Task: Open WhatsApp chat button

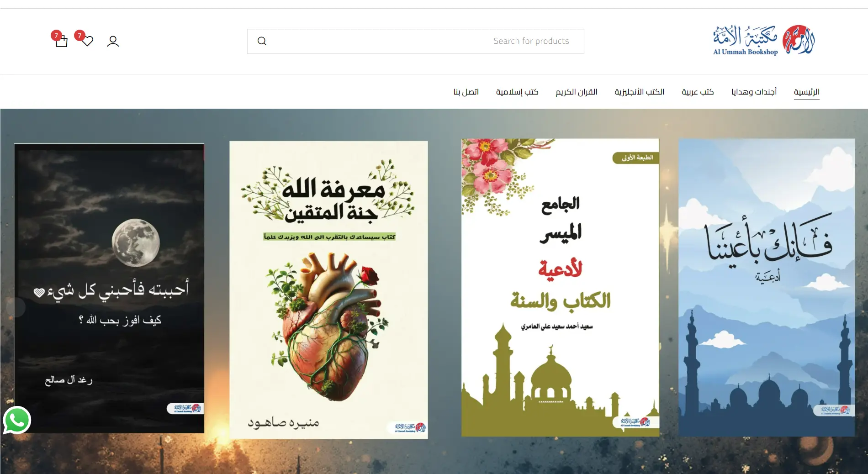Action: (17, 420)
